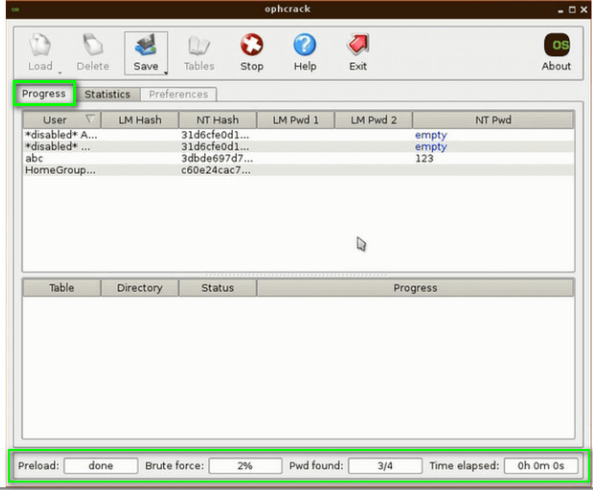The width and height of the screenshot is (593, 490).
Task: Switch to the Statistics tab
Action: [107, 94]
